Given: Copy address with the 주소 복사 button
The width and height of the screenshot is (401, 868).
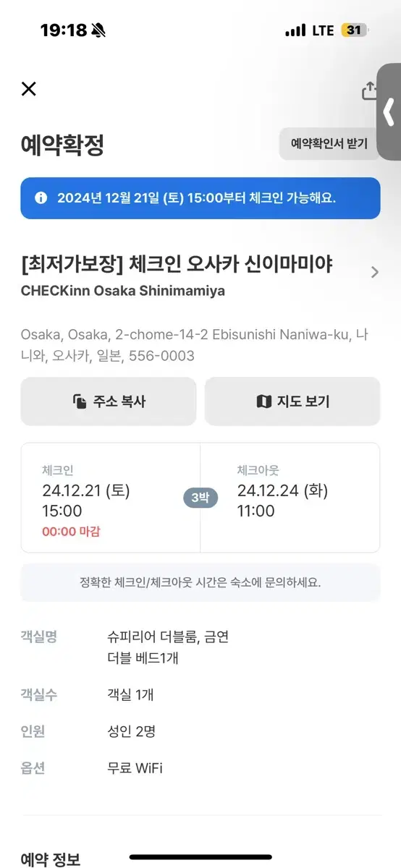Looking at the screenshot, I should pos(109,401).
